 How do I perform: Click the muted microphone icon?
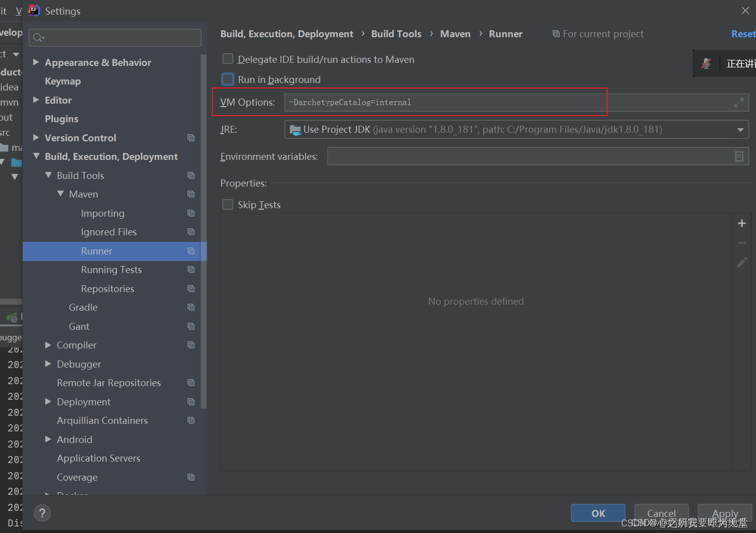[x=706, y=63]
